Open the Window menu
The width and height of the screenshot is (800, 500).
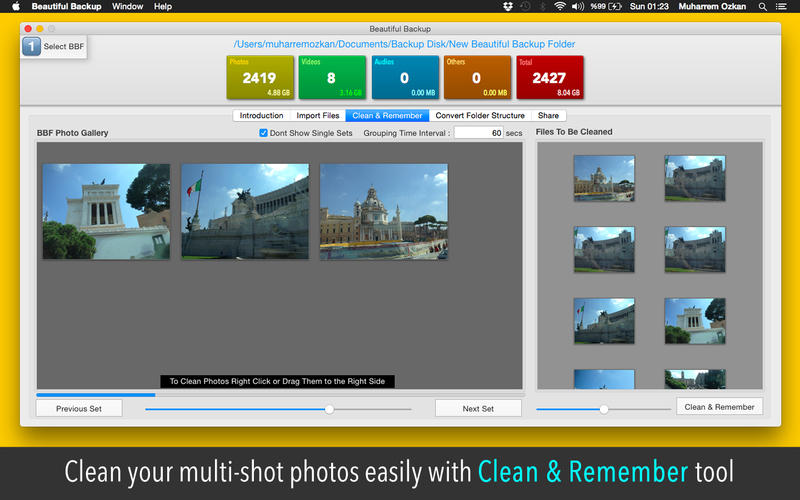127,6
